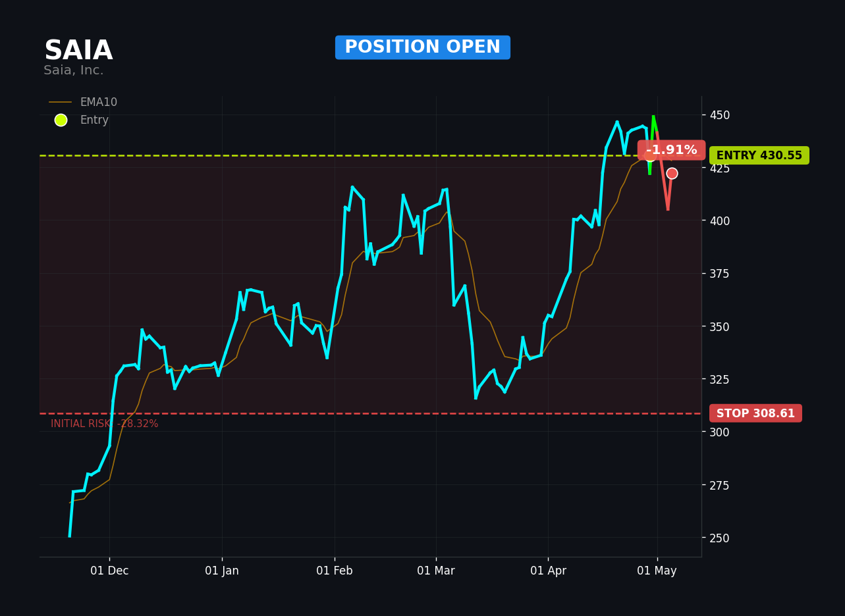Click the 375 price axis label

(x=720, y=273)
